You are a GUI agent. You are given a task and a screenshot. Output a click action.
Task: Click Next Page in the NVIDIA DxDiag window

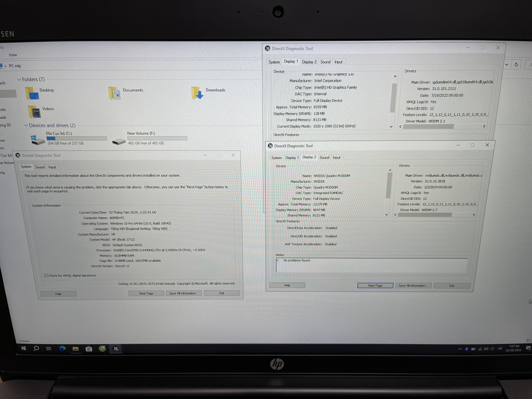[x=375, y=286]
